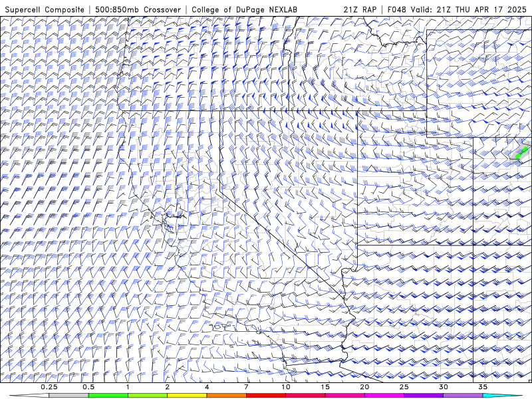Viewport: 532px width, 399px height.
Task: Select the purple 25–30 color bar segment
Action: 424,396
